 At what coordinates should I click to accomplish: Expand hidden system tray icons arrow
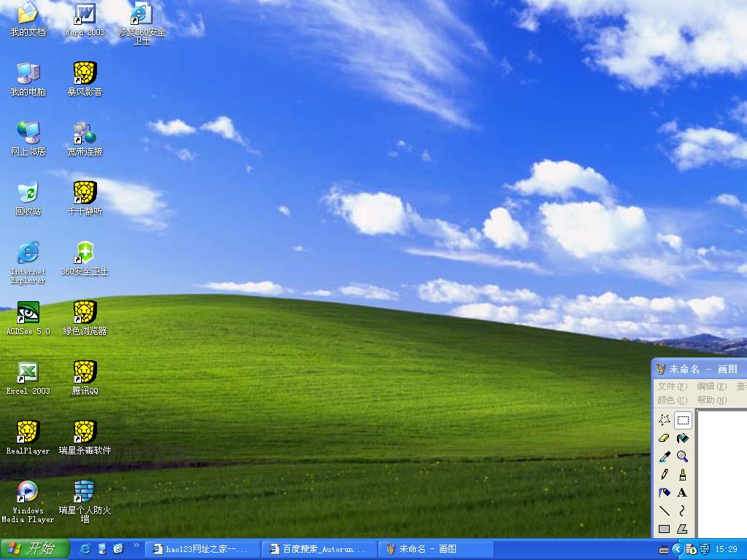tap(678, 550)
